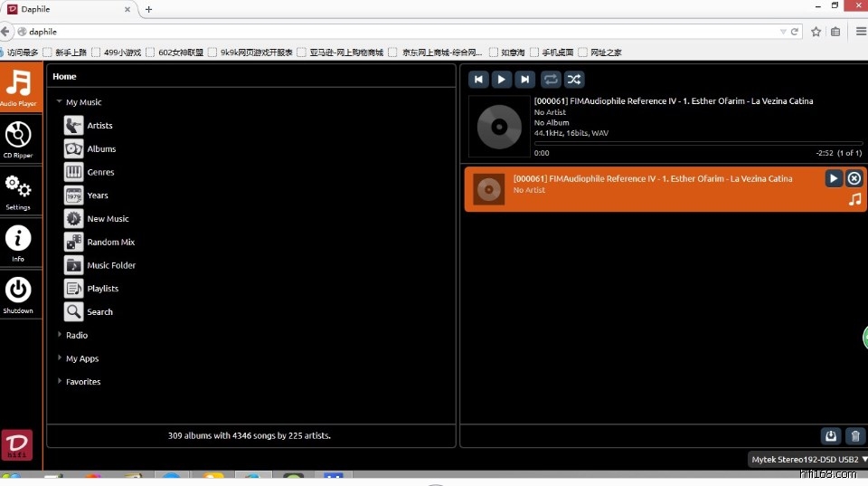Open the Random Mix dice icon
This screenshot has width=868, height=486.
coord(73,242)
